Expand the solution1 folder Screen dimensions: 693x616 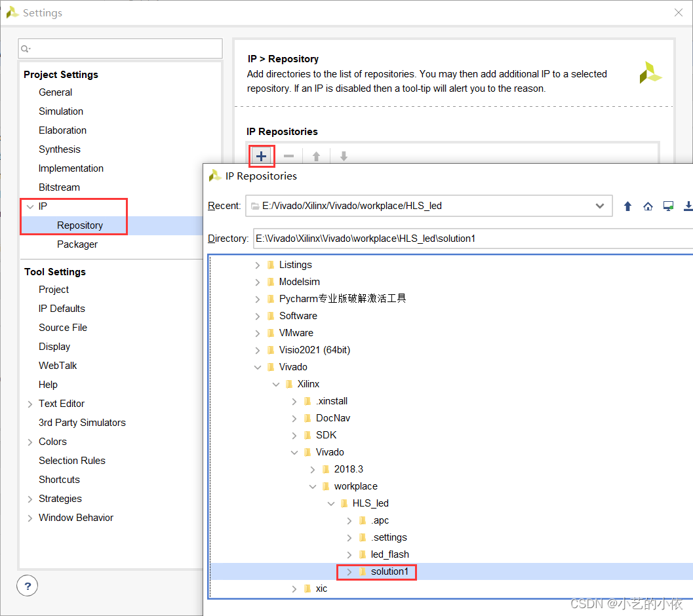point(349,572)
